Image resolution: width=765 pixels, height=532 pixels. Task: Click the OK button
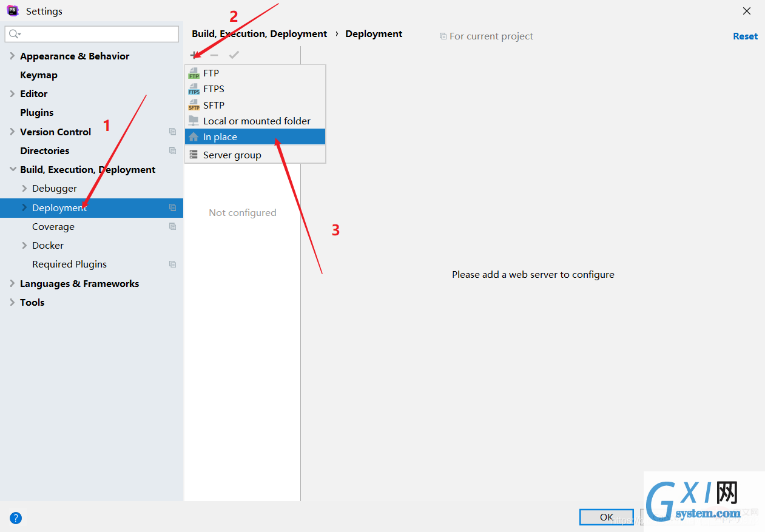pos(607,517)
